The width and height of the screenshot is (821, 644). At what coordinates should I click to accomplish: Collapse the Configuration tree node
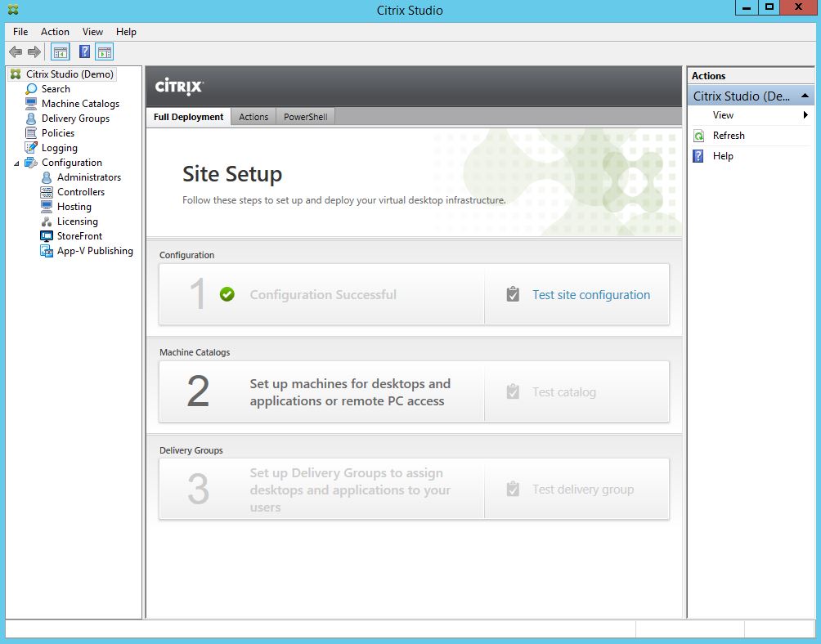[17, 163]
